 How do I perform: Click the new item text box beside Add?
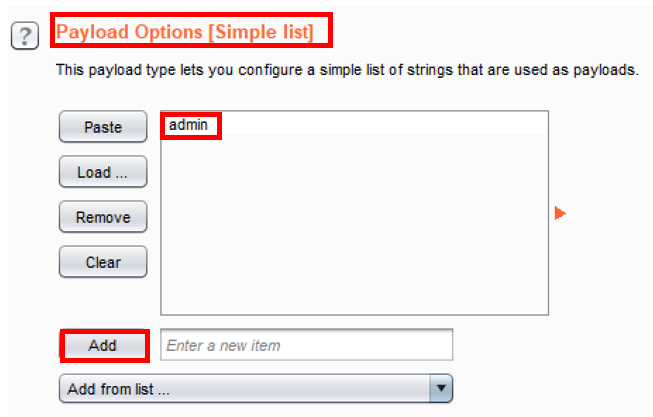pos(306,345)
